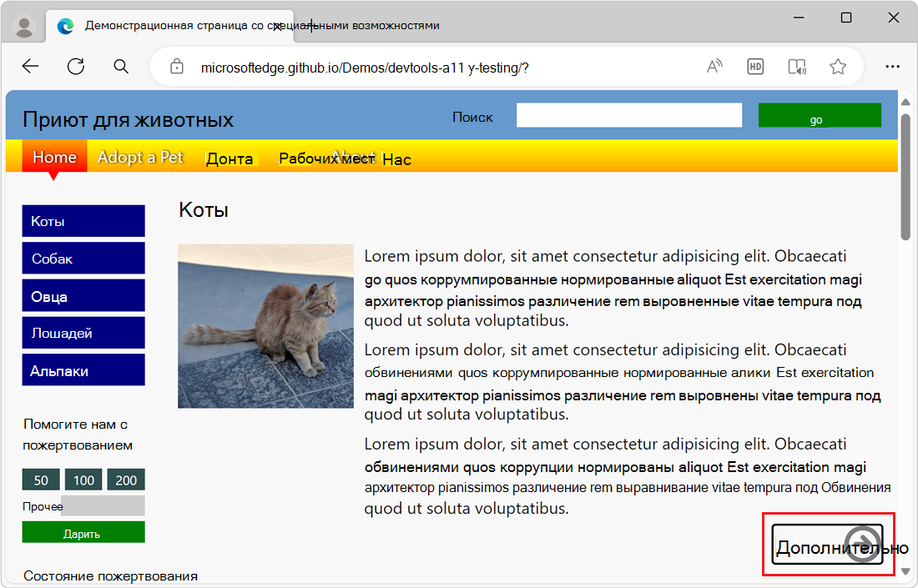Click the site security lock icon
The height and width of the screenshot is (588, 918).
(x=177, y=66)
